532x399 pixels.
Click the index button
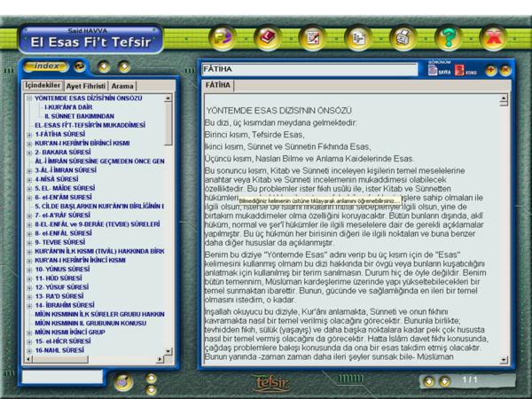(x=44, y=66)
